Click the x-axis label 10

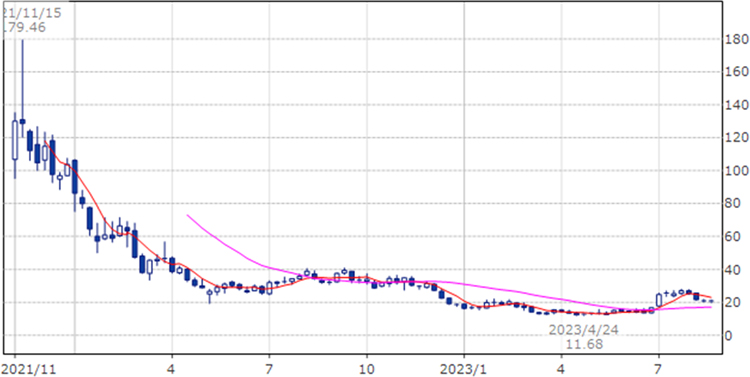point(366,369)
